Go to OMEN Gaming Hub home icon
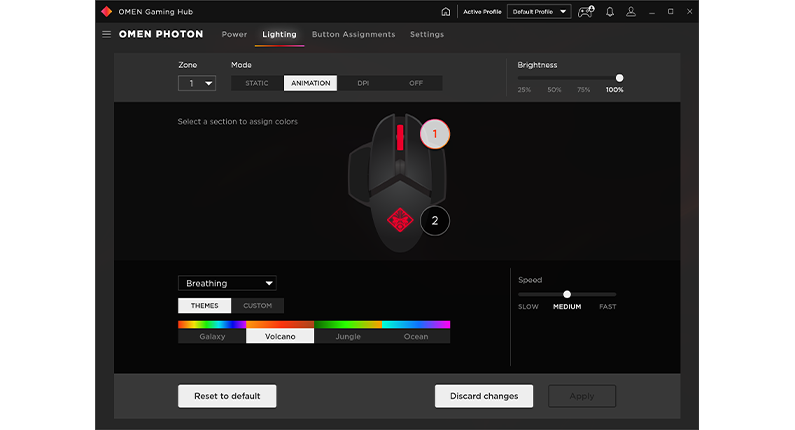Screen dimensions: 795x430 click(445, 12)
